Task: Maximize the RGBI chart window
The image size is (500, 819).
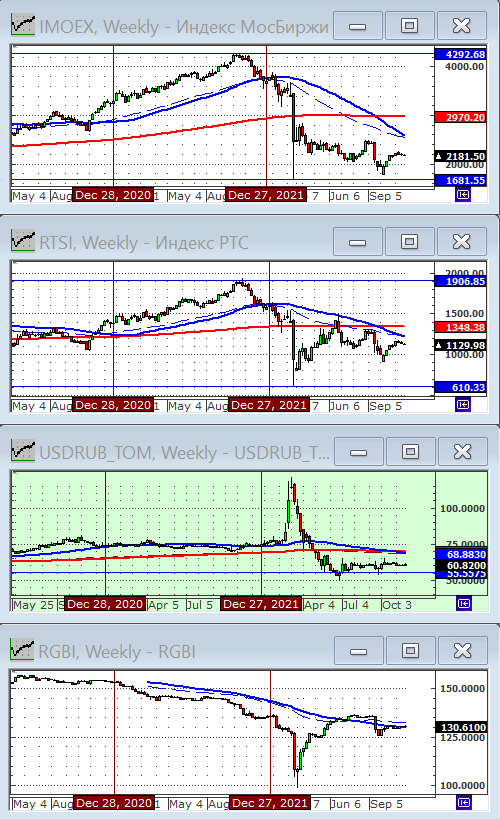Action: coord(410,651)
